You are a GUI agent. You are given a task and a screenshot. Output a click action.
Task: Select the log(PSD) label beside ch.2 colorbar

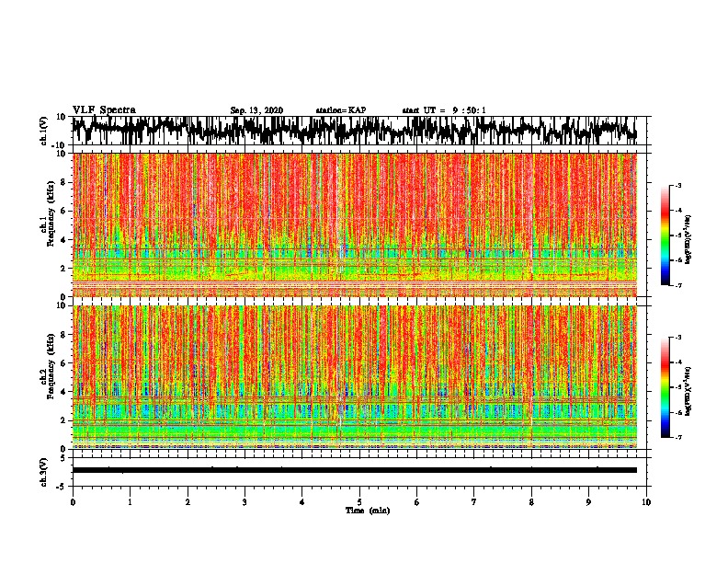click(x=688, y=391)
